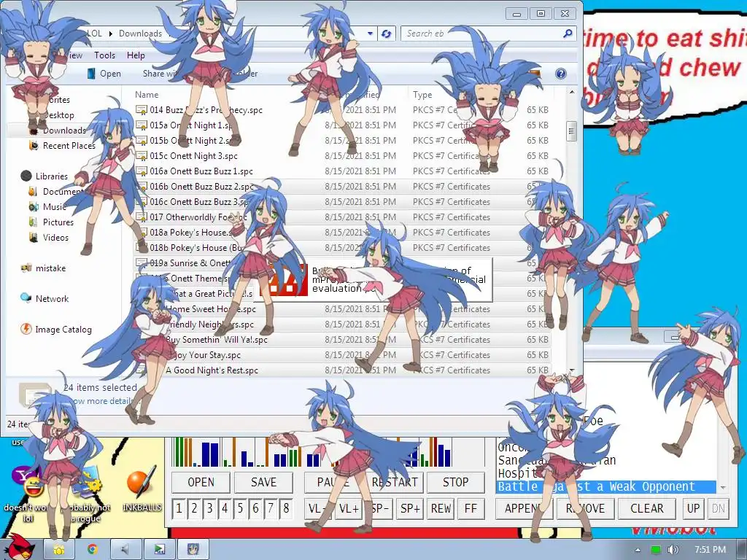Screen dimensions: 747x560
Task: Click the Pictures library icon
Action: (x=34, y=222)
